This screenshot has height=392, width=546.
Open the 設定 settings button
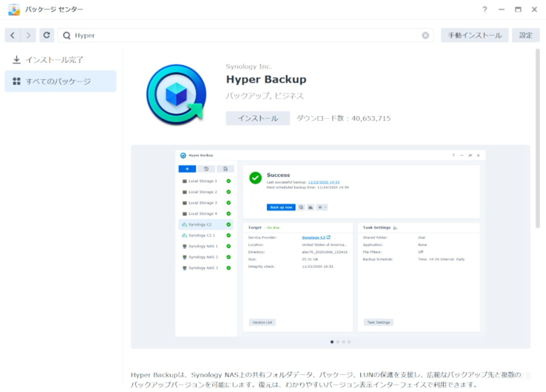525,35
